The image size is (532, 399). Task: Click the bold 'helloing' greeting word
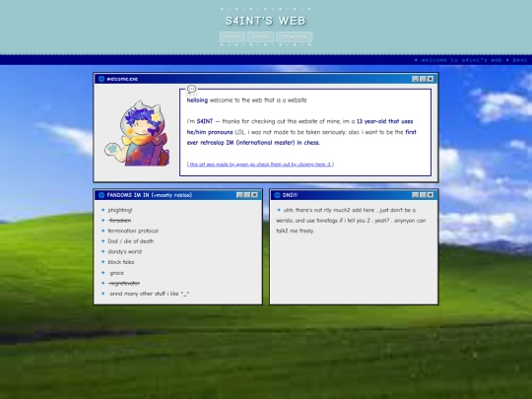197,100
